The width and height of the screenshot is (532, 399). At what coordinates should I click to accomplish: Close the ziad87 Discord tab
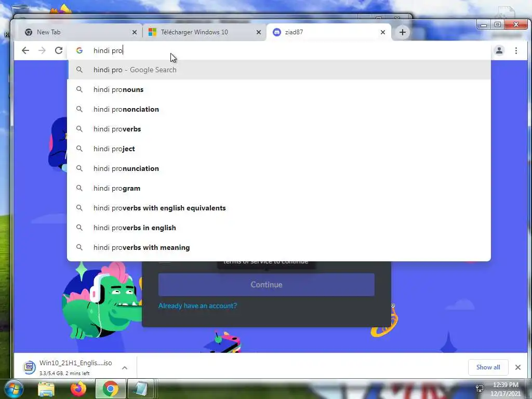[x=383, y=32]
